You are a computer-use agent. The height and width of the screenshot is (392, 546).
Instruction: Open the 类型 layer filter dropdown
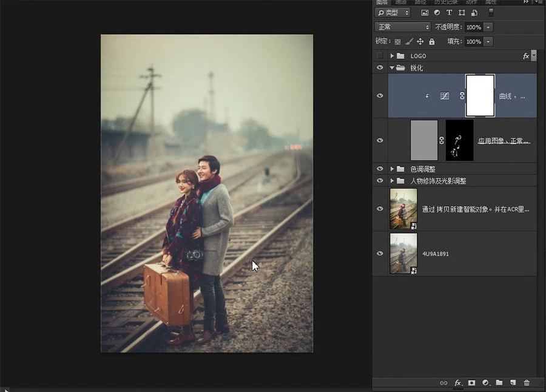click(393, 13)
